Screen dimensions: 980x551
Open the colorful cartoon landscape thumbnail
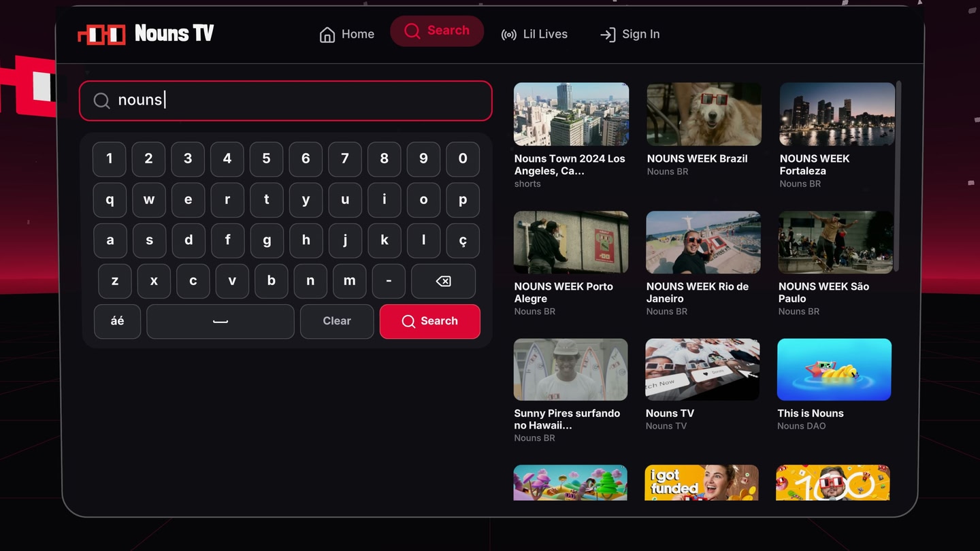(x=570, y=482)
